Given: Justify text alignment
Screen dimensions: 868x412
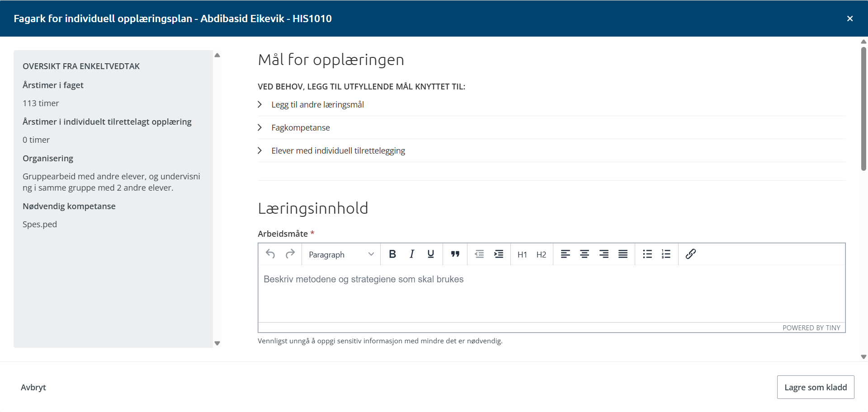Looking at the screenshot, I should click(x=623, y=254).
